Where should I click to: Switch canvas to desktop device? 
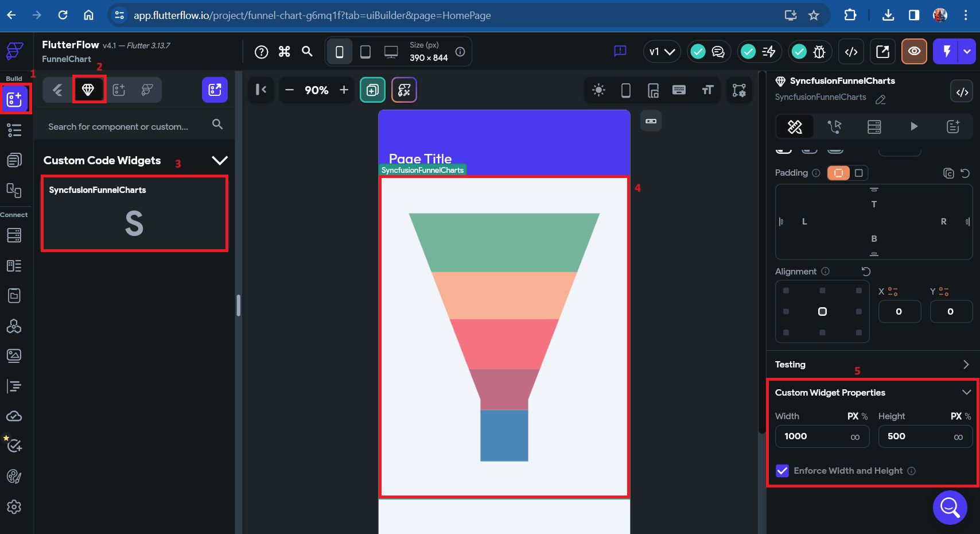click(391, 52)
